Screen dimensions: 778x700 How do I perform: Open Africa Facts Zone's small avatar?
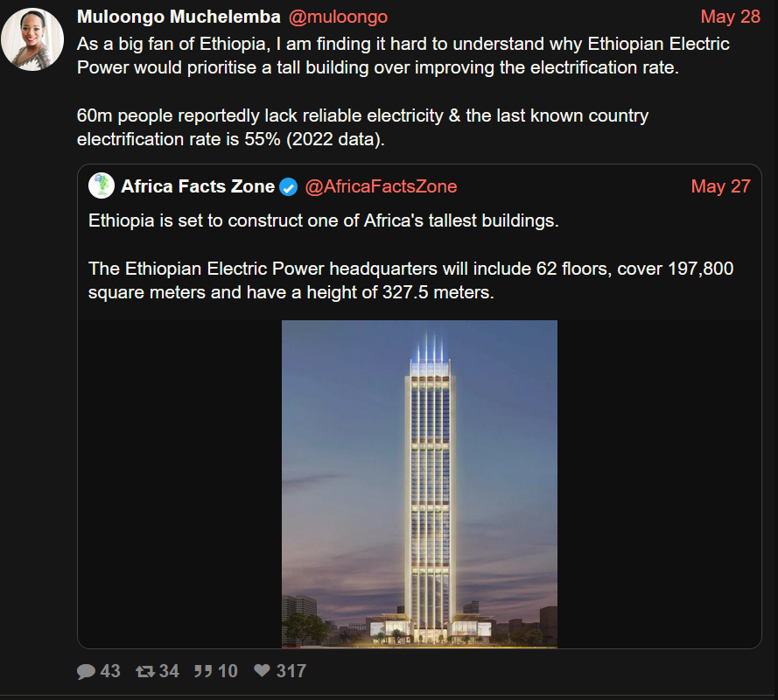(102, 185)
